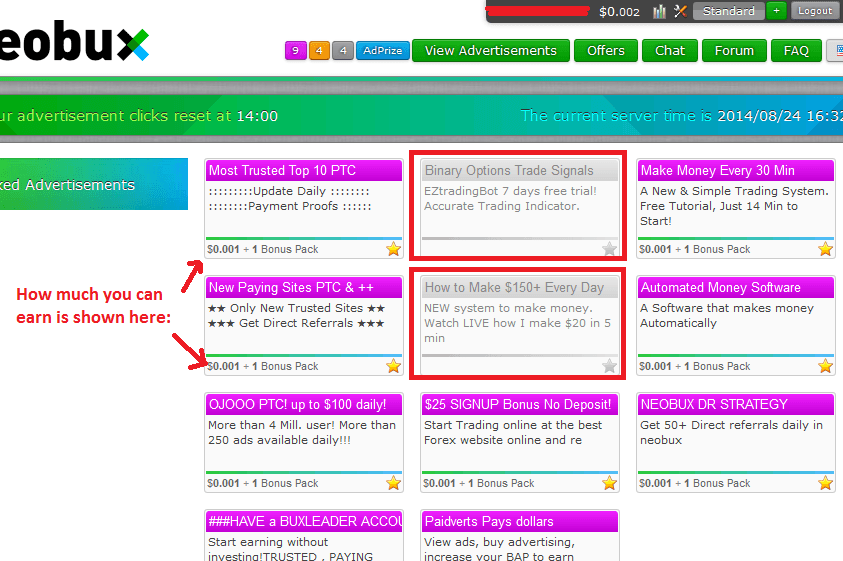Click the orange 4 ad counter badge
The image size is (843, 561).
pos(319,51)
